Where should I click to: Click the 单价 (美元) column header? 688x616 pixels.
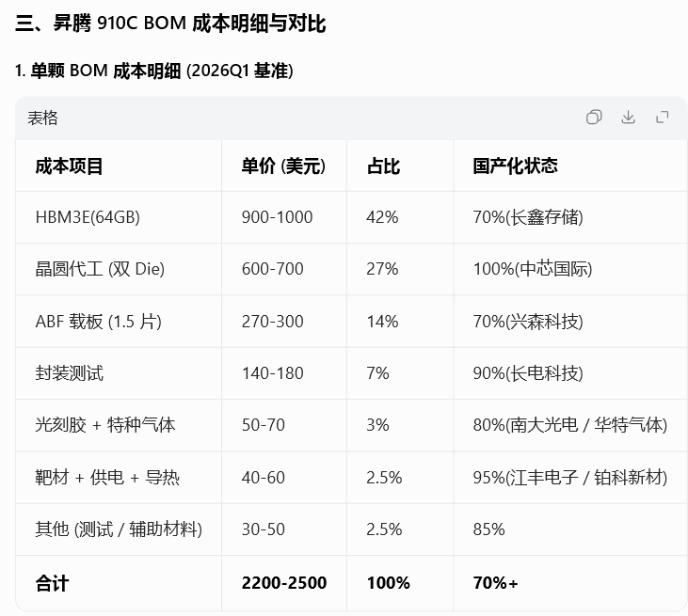point(283,166)
